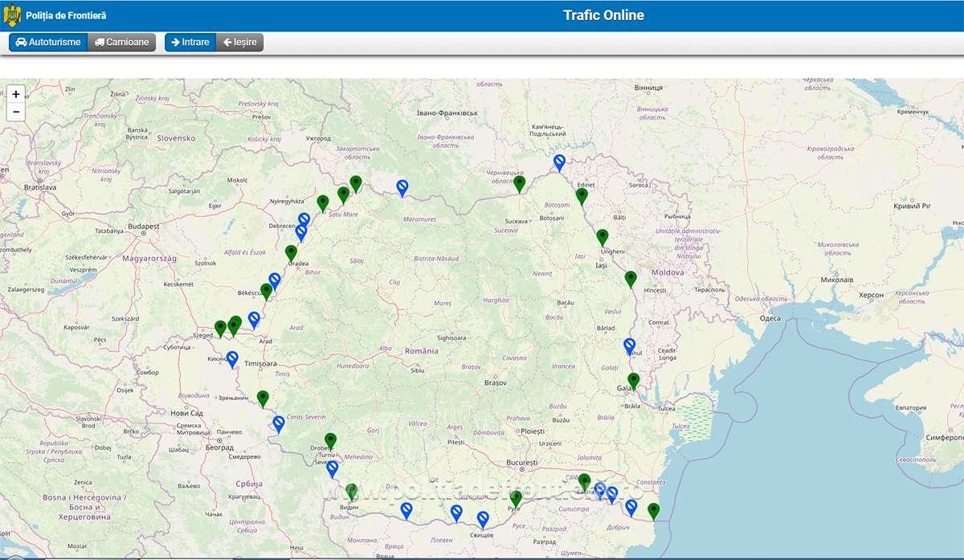The width and height of the screenshot is (964, 560).
Task: Open blue marker north of Edinet
Action: [x=559, y=164]
